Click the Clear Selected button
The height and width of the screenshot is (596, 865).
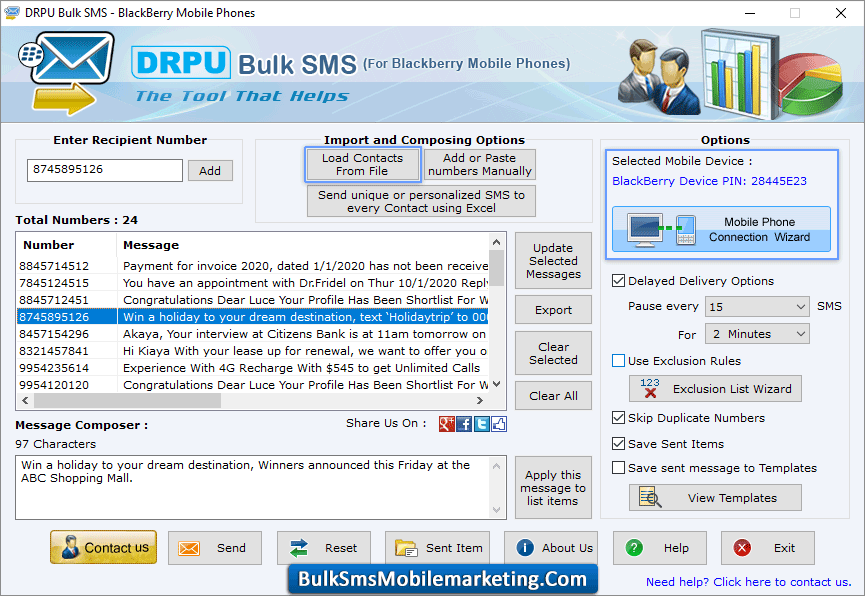(x=553, y=353)
